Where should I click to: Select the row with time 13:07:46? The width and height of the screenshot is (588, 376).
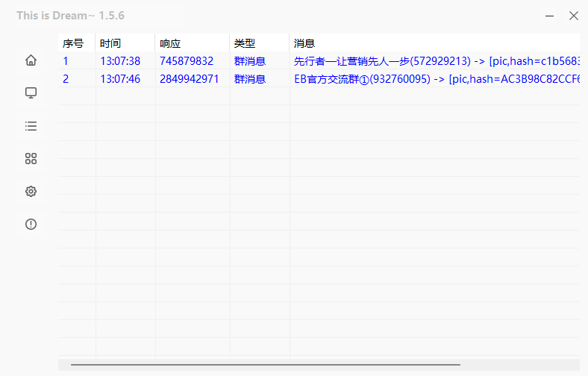click(x=120, y=79)
